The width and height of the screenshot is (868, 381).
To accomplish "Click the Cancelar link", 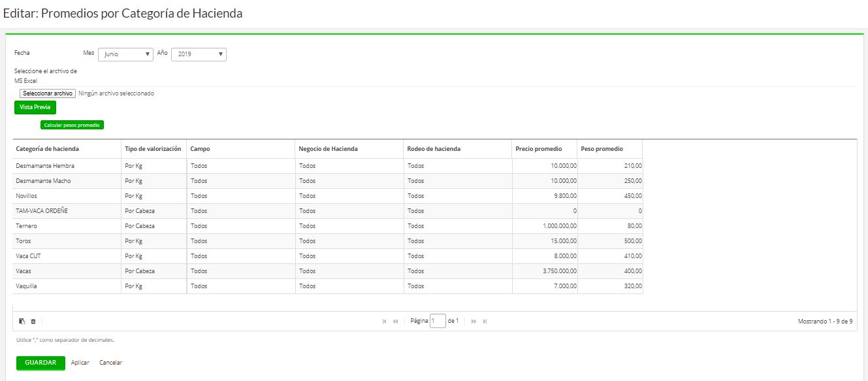I will [110, 363].
